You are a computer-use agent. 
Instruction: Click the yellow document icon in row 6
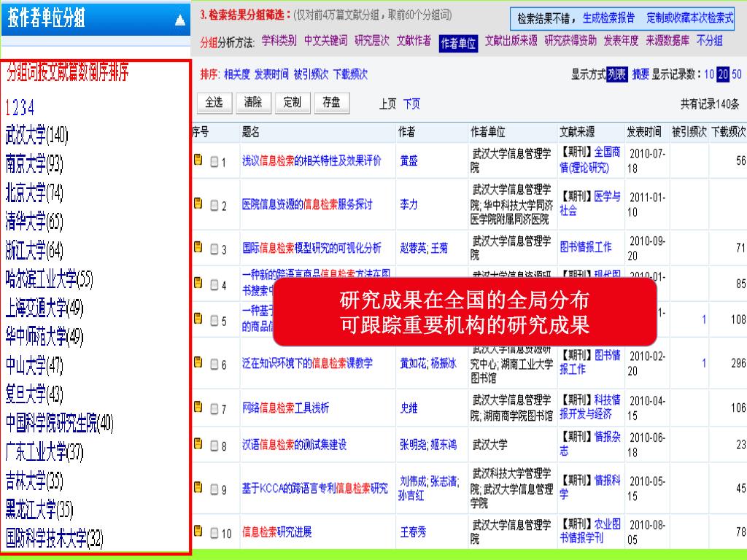coord(198,363)
